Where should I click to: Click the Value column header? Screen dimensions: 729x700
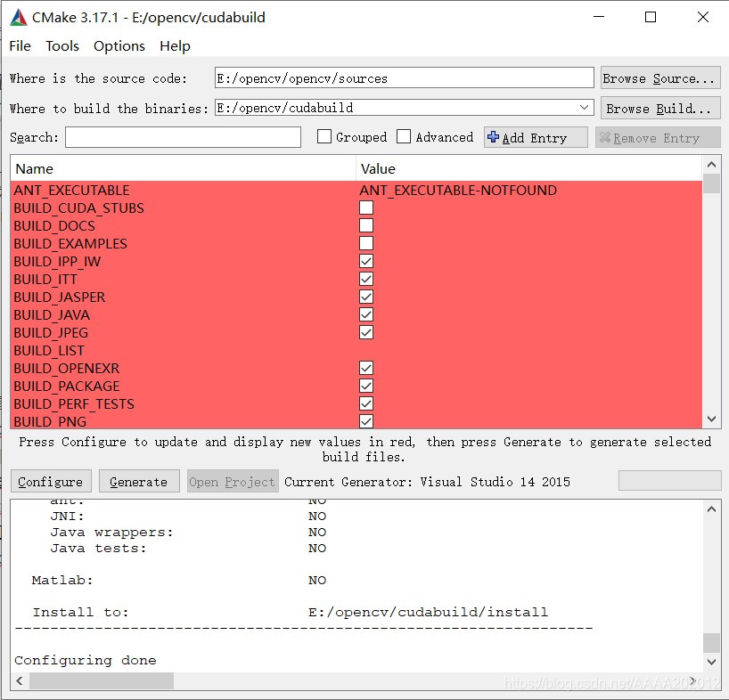coord(528,168)
